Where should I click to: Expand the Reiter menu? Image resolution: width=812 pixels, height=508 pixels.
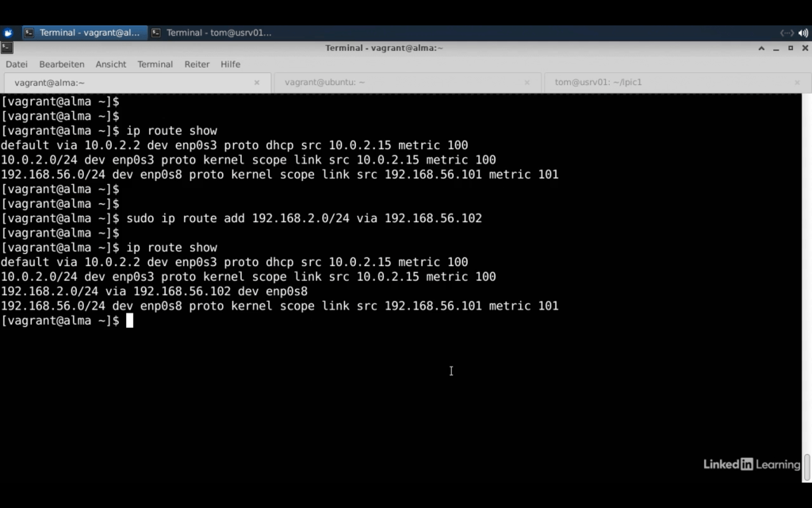pyautogui.click(x=197, y=64)
